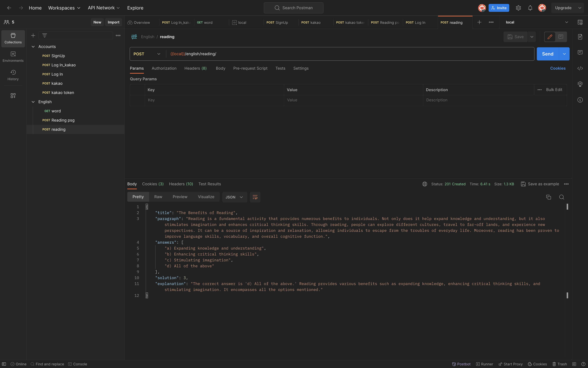The height and width of the screenshot is (368, 588).
Task: Open the Console in status bar
Action: click(x=77, y=364)
